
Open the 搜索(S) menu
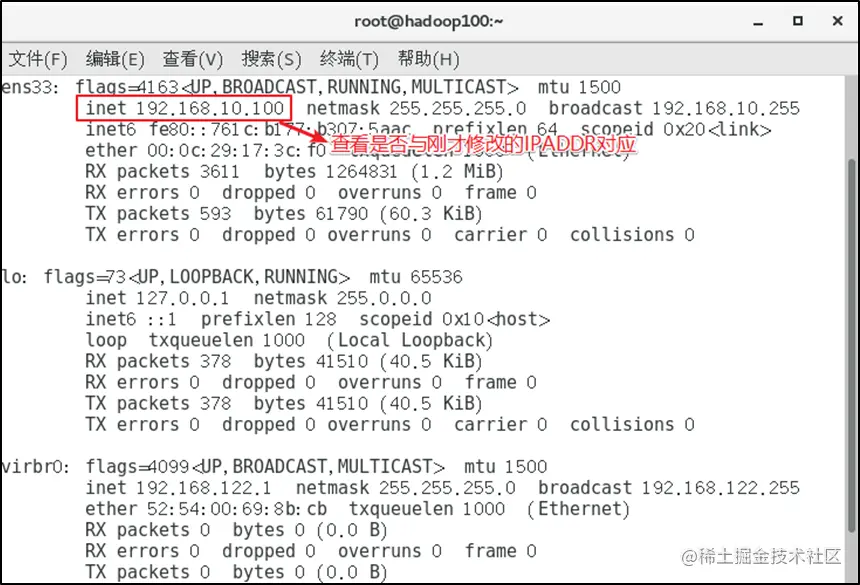271,59
